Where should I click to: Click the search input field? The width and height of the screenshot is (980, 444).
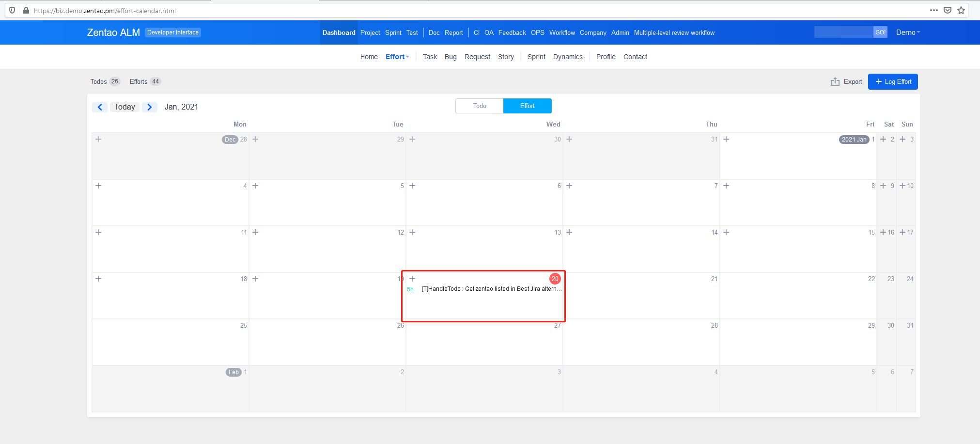[x=843, y=32]
